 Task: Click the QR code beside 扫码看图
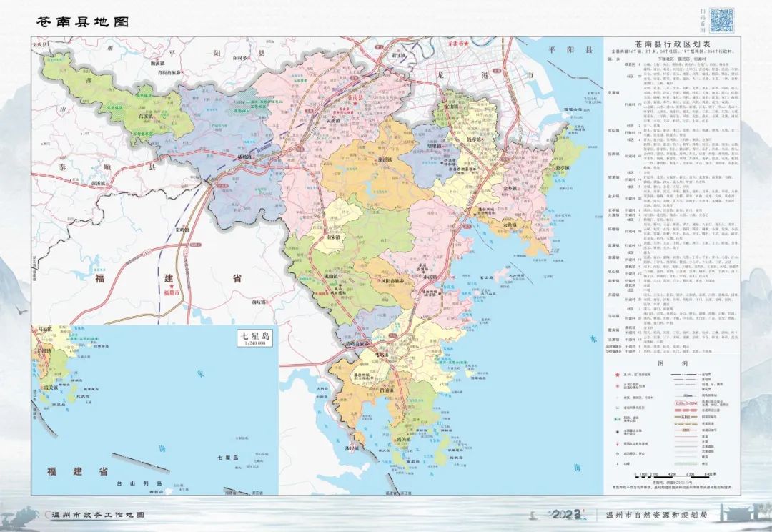722,20
